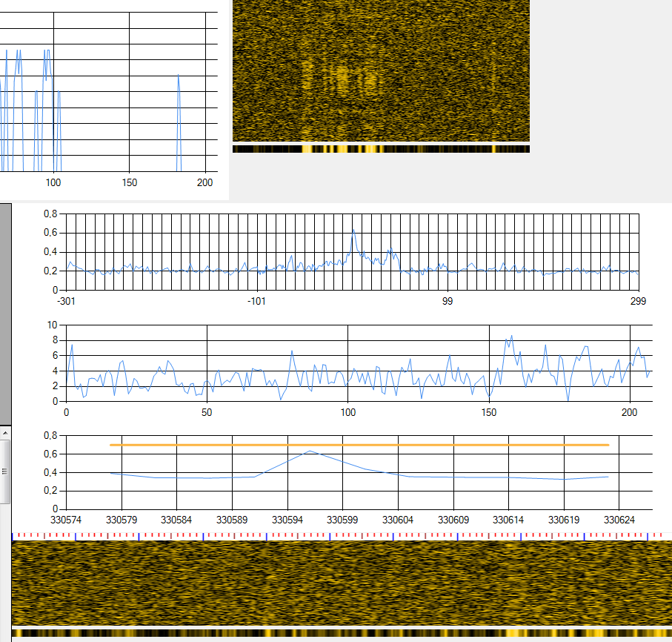Image resolution: width=672 pixels, height=642 pixels.
Task: Click the upper spectrogram image
Action: click(381, 70)
